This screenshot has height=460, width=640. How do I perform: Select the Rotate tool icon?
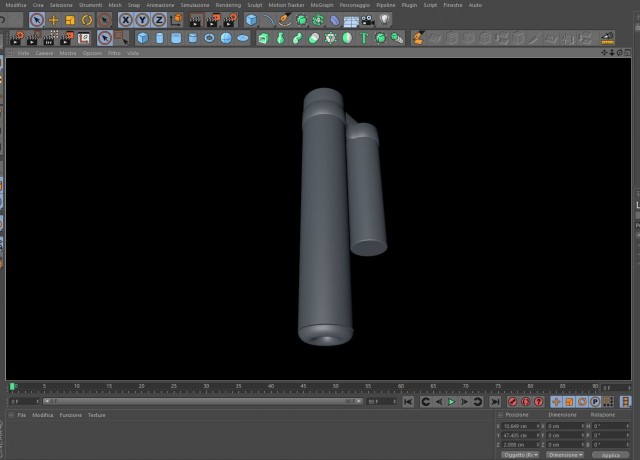pyautogui.click(x=87, y=20)
